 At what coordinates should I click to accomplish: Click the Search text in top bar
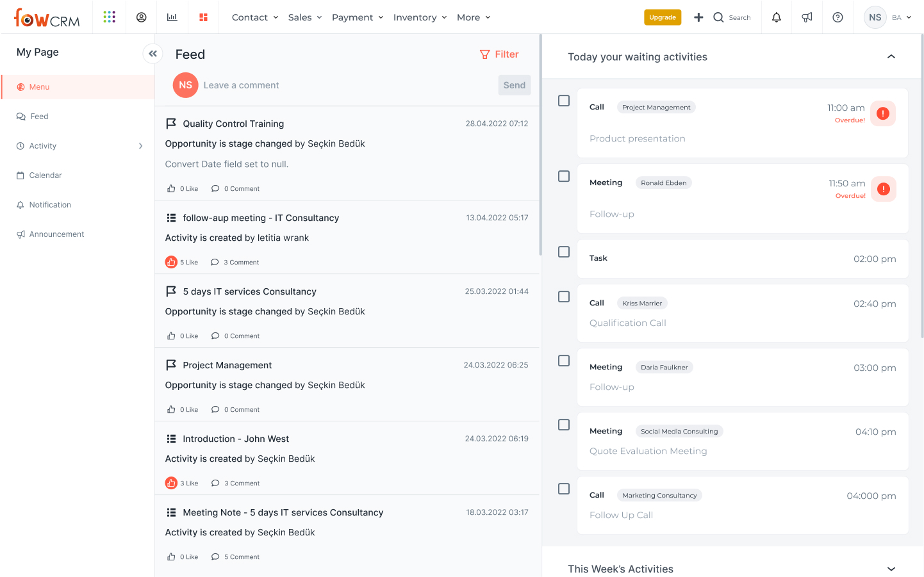(x=739, y=18)
